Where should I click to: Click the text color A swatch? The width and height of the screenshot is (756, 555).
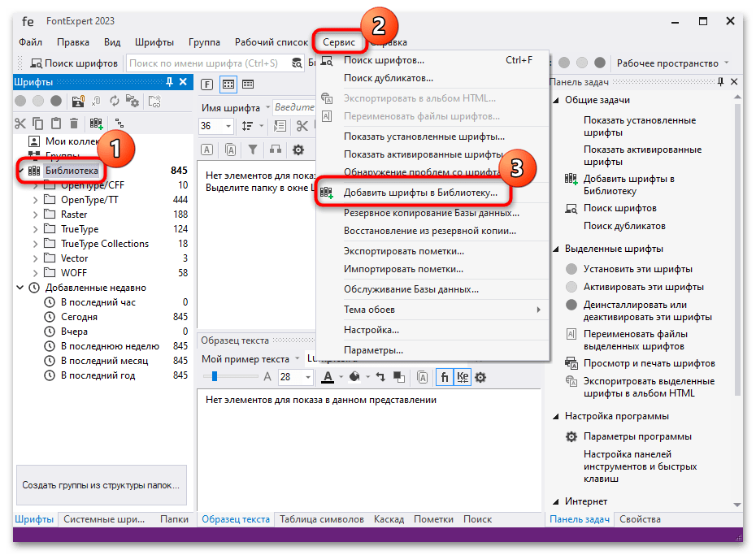[328, 377]
